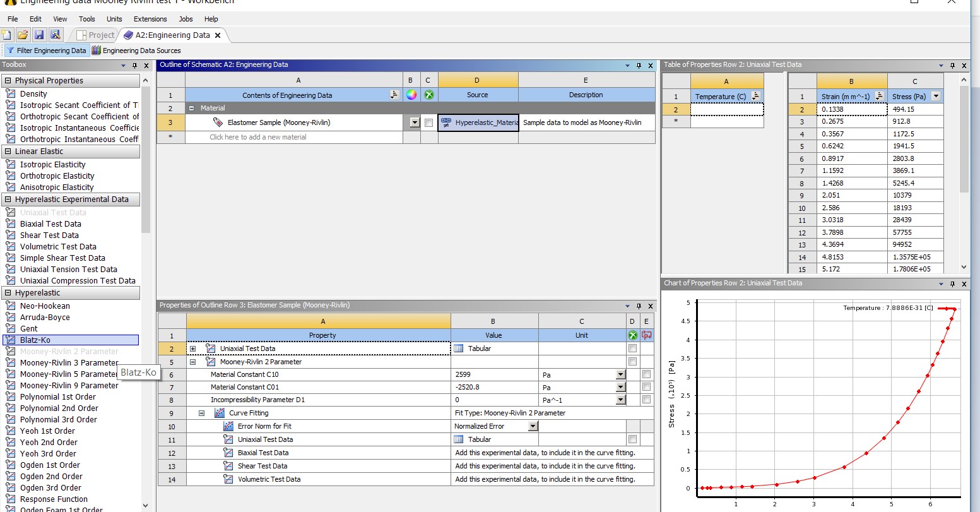This screenshot has height=512, width=980.
Task: Open the Normalized Error dropdown
Action: (x=533, y=426)
